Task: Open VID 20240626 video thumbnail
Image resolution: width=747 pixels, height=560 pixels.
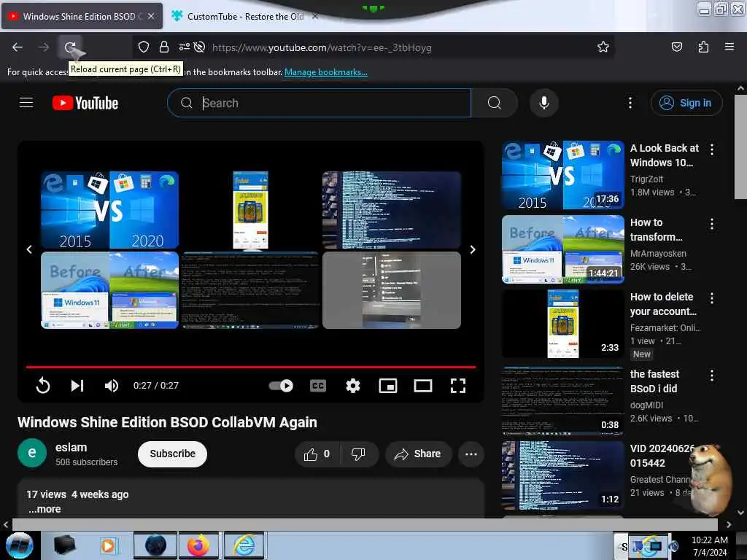Action: click(562, 475)
